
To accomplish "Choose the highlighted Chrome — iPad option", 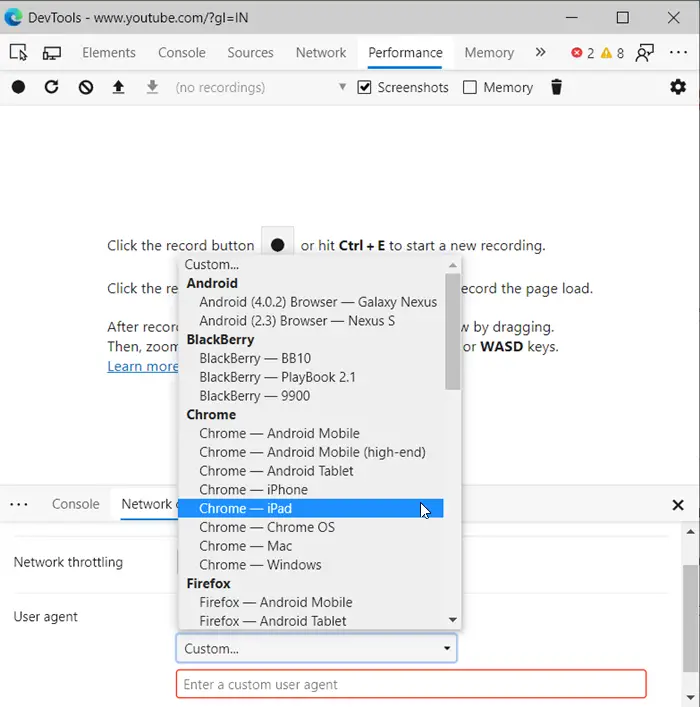I will [x=311, y=508].
